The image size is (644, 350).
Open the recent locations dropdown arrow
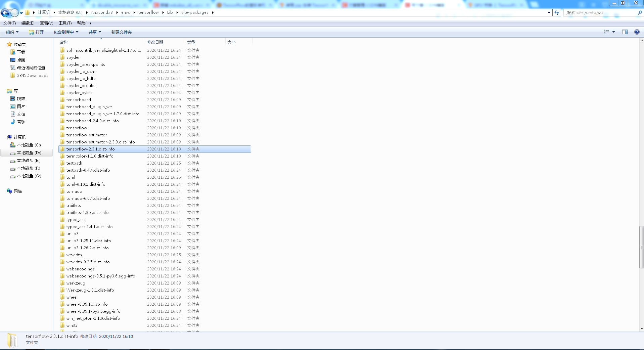click(x=21, y=13)
